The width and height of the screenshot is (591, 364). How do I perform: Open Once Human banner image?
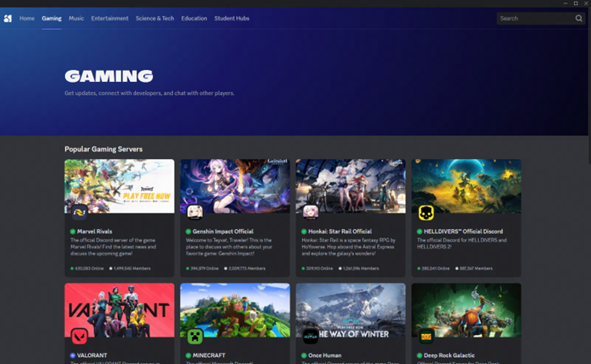[x=351, y=310]
